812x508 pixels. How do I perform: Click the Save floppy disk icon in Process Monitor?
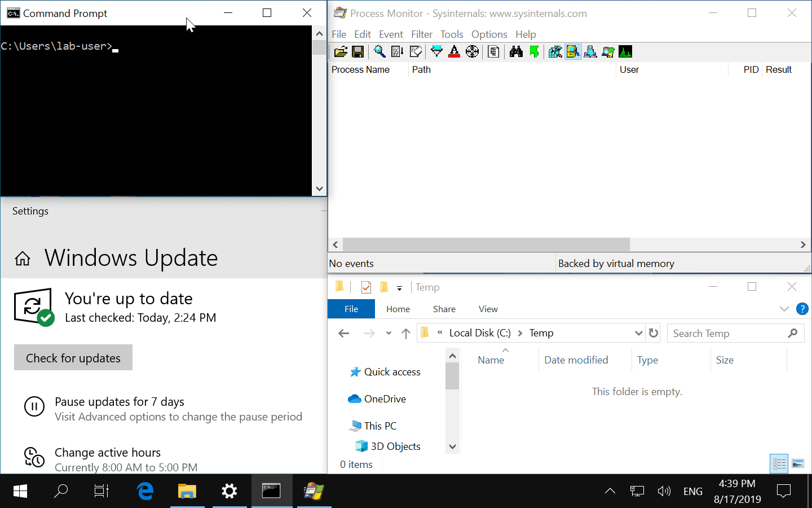coord(358,52)
